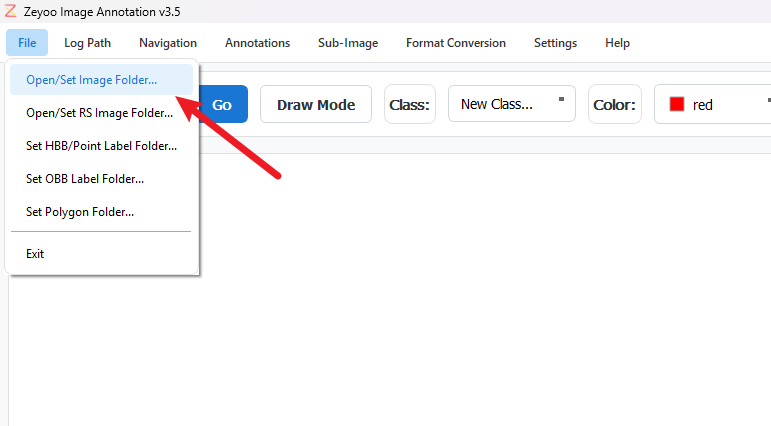
Task: Select Set OBB Label Folder... entry
Action: pos(101,179)
